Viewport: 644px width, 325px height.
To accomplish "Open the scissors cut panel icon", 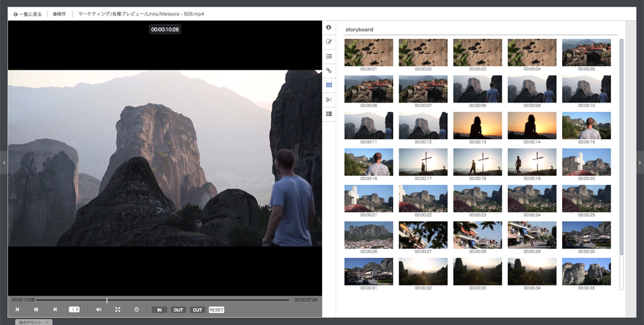I will point(329,99).
